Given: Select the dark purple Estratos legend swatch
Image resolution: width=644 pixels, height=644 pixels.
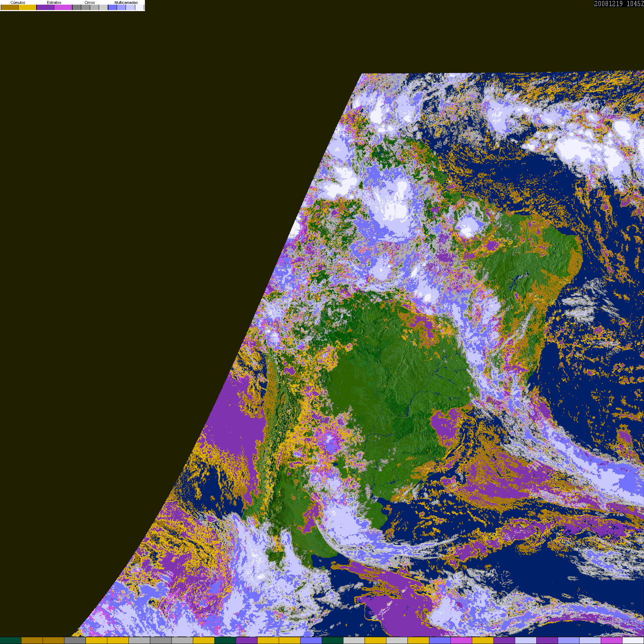Looking at the screenshot, I should [x=45, y=7].
